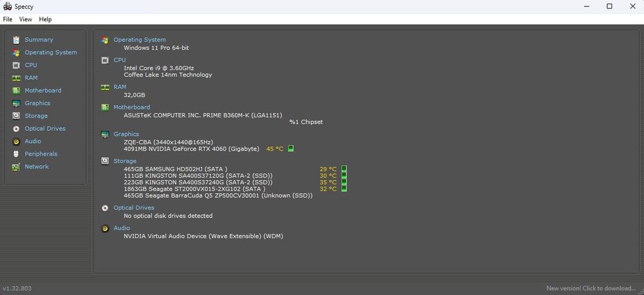
Task: Open Network section from sidebar
Action: [37, 167]
